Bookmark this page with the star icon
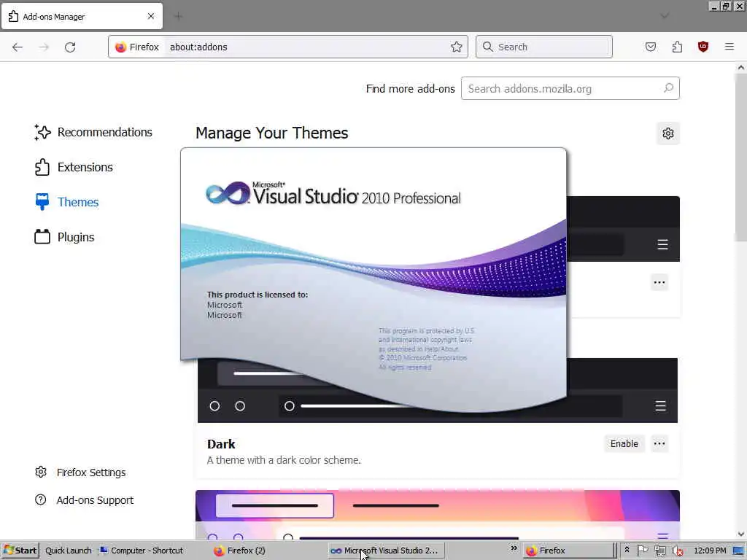 point(457,47)
